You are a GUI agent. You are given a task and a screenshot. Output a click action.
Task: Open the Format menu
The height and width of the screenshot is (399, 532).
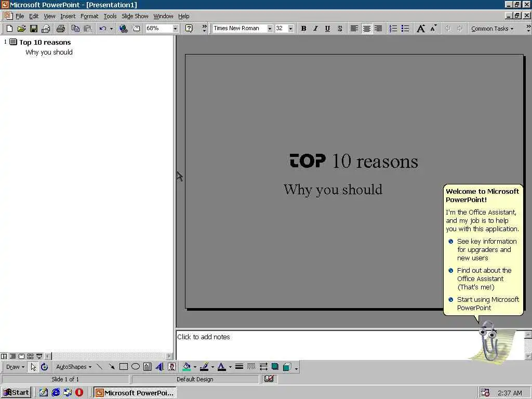point(89,16)
